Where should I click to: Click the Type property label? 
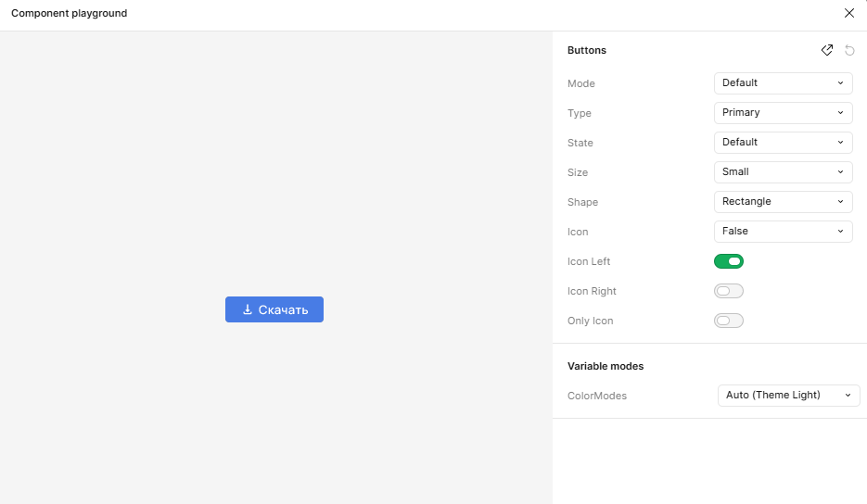click(x=579, y=113)
